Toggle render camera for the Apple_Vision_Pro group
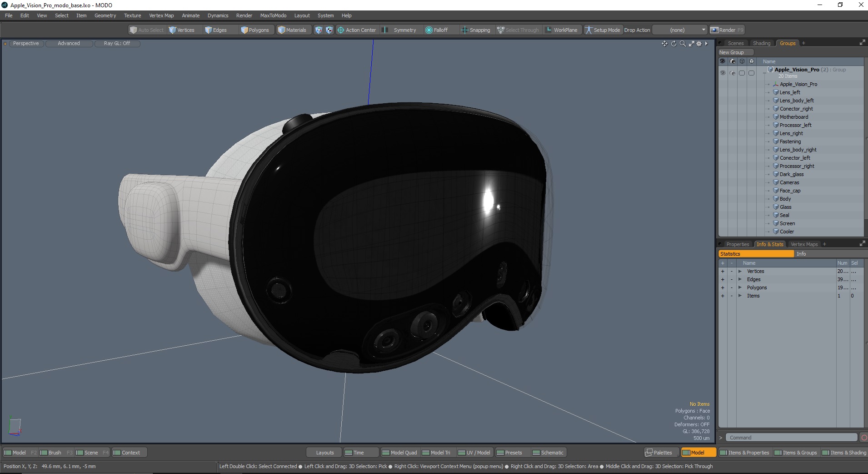Viewport: 868px width, 474px height. click(x=733, y=73)
